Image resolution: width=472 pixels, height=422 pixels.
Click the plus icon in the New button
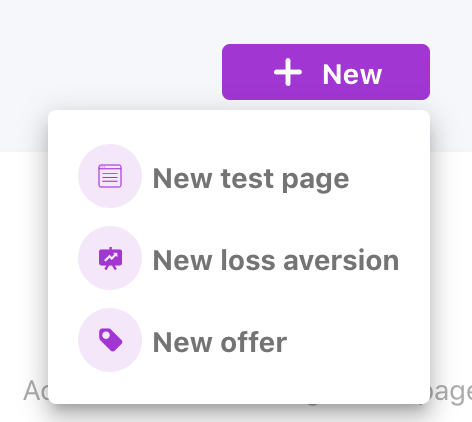(288, 72)
